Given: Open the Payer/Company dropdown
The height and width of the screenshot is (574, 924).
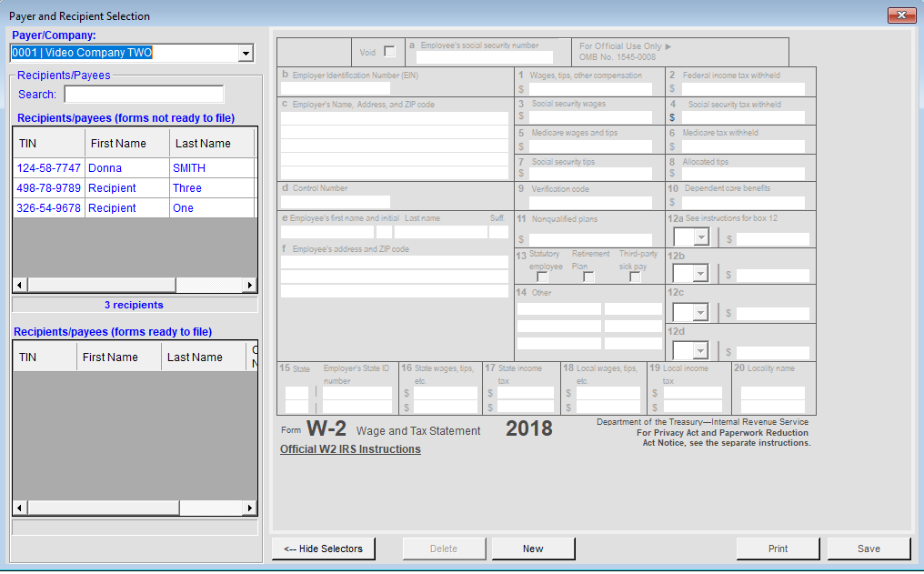Looking at the screenshot, I should click(244, 53).
